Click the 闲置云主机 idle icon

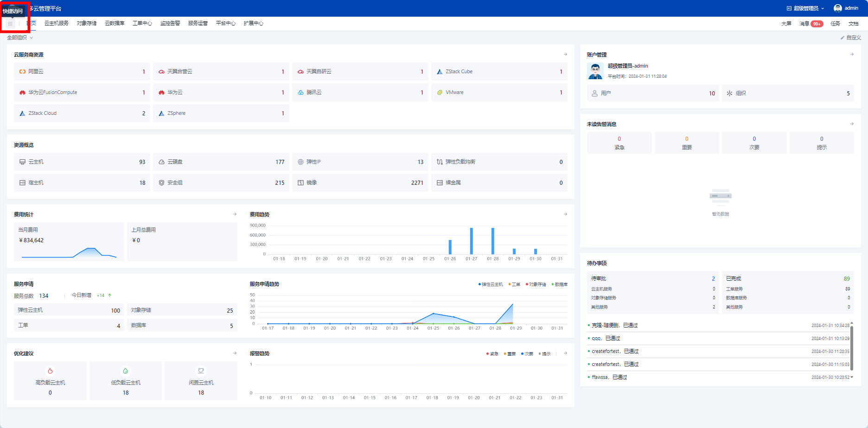click(x=201, y=371)
